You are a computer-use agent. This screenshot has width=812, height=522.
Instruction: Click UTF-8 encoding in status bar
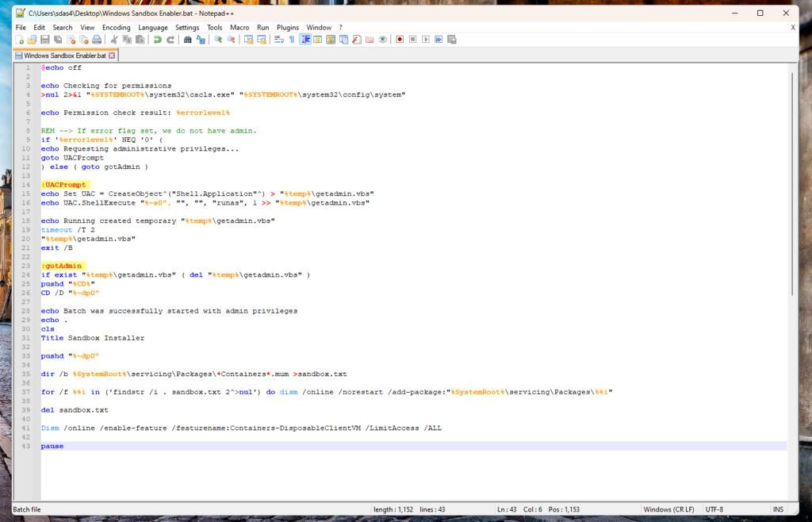point(714,509)
